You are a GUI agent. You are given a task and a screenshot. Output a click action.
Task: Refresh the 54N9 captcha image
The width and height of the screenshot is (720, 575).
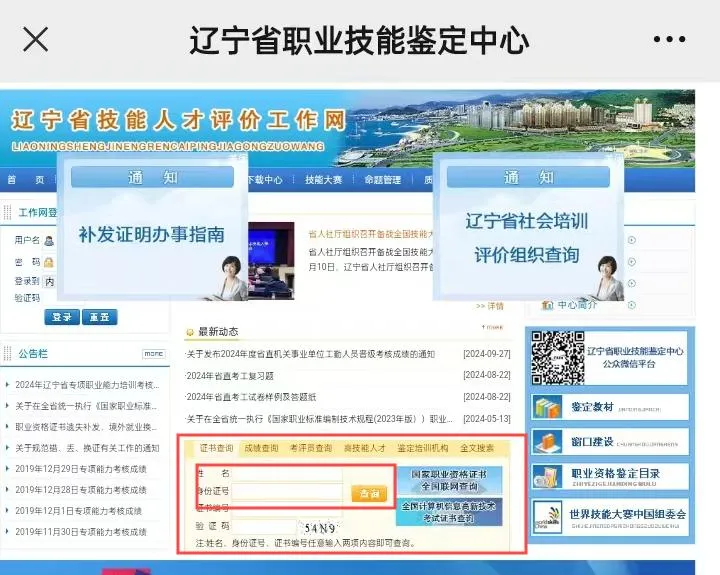pyautogui.click(x=320, y=528)
